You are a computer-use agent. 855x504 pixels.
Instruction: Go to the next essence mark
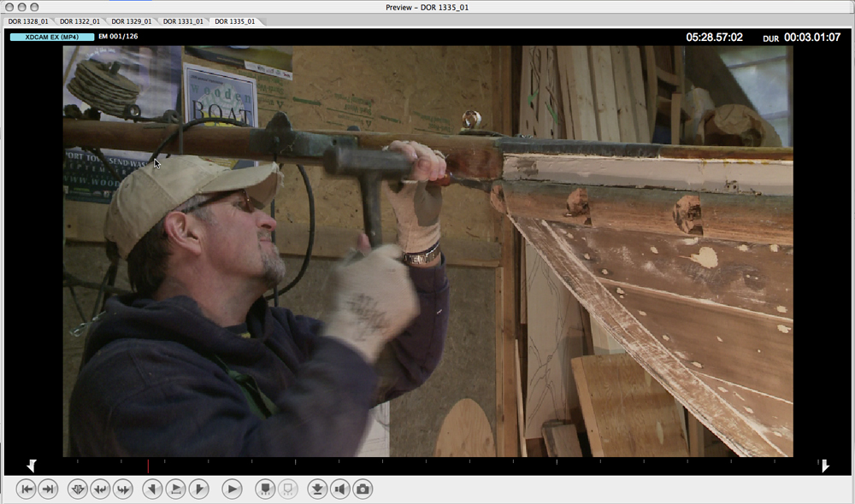pyautogui.click(x=123, y=489)
